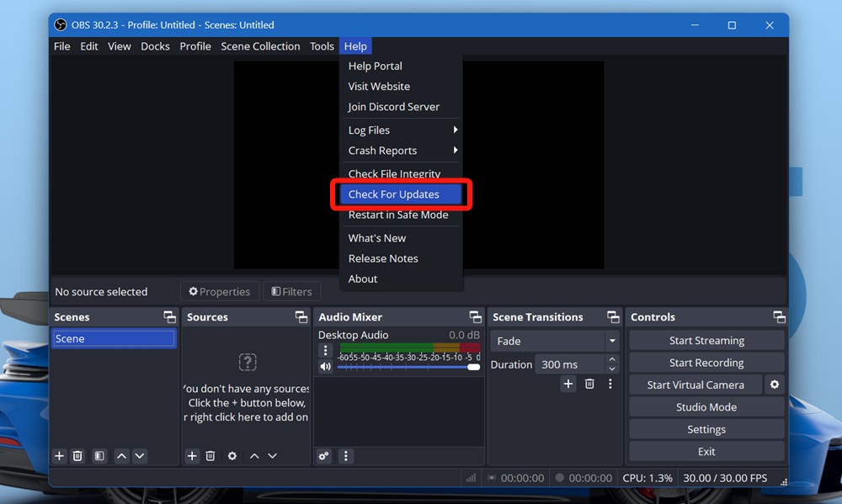Open OBS Settings

click(x=706, y=428)
